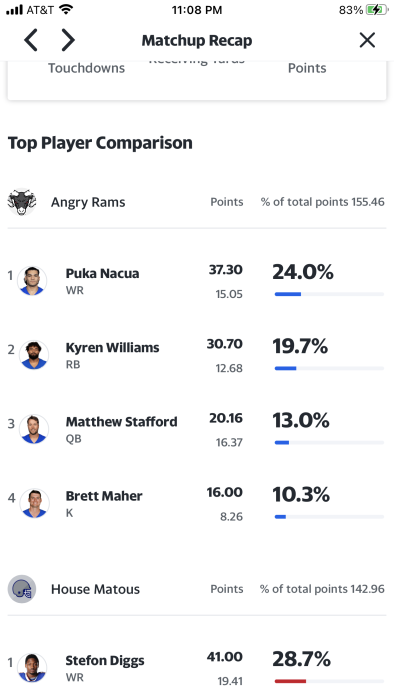Tap the Angry Rams team logo
The width and height of the screenshot is (394, 700).
pos(22,202)
